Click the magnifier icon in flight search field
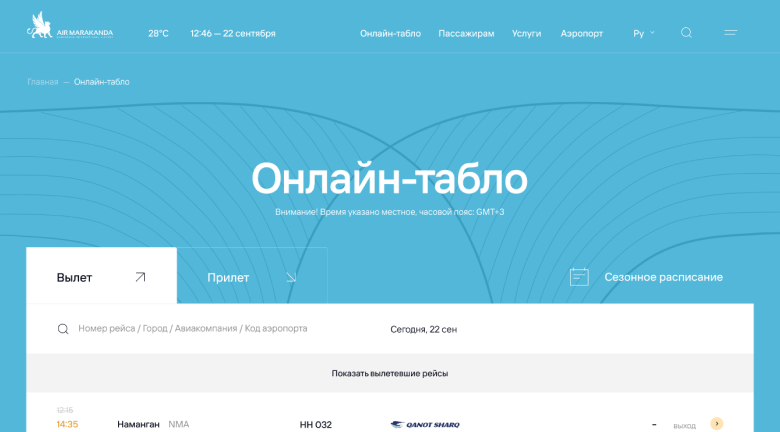This screenshot has width=780, height=432. [63, 329]
